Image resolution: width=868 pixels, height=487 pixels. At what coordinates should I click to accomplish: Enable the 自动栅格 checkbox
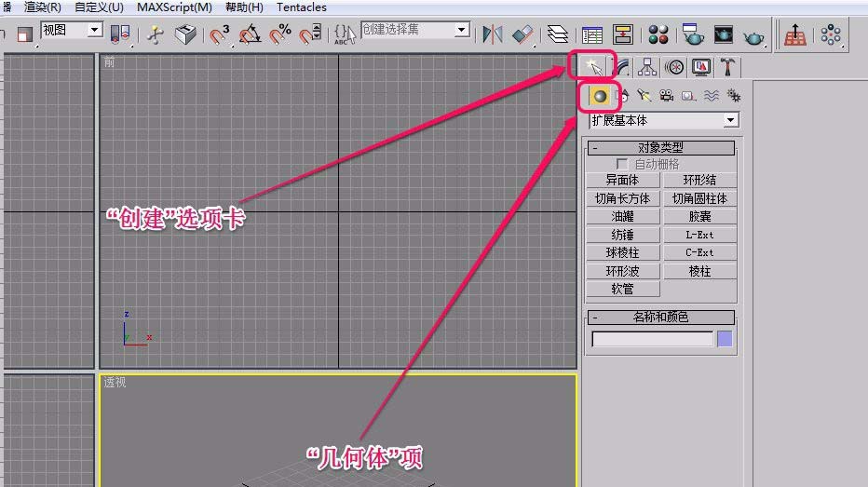point(622,165)
